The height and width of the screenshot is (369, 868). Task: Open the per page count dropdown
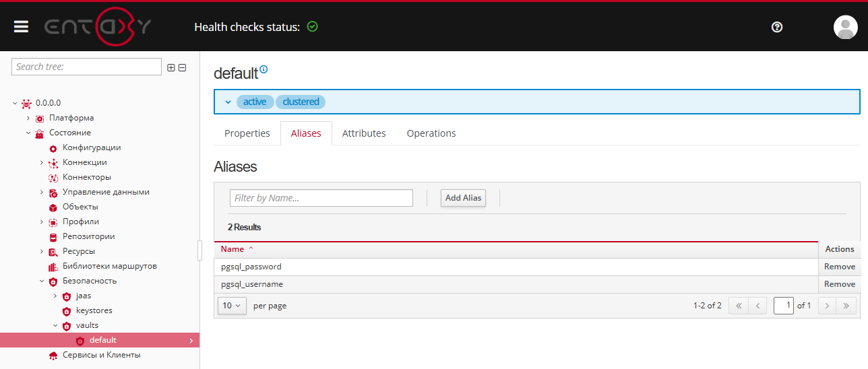click(x=231, y=306)
